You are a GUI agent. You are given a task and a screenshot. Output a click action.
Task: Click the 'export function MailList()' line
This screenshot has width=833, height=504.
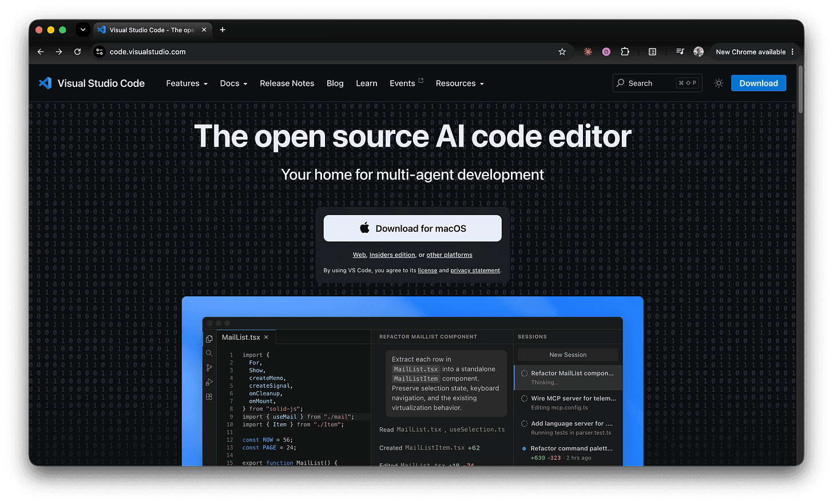(289, 463)
